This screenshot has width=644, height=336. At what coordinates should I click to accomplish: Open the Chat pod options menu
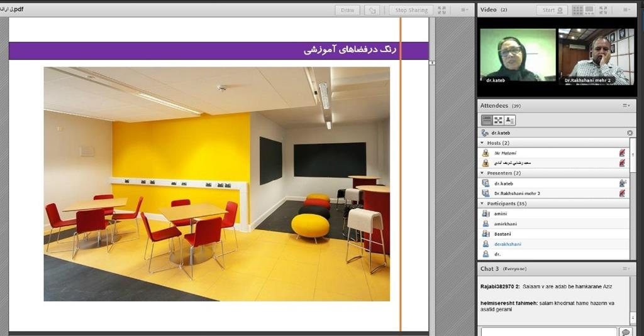[626, 269]
